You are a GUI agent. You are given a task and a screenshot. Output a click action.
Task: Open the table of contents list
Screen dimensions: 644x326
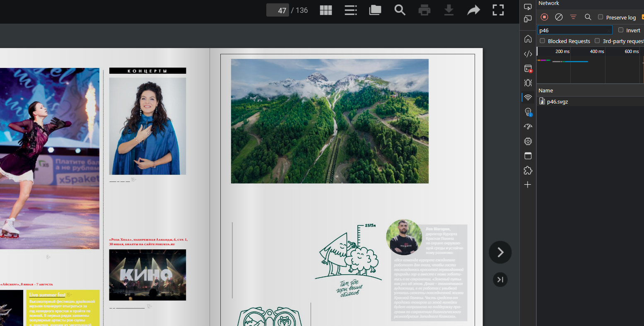[x=350, y=10]
